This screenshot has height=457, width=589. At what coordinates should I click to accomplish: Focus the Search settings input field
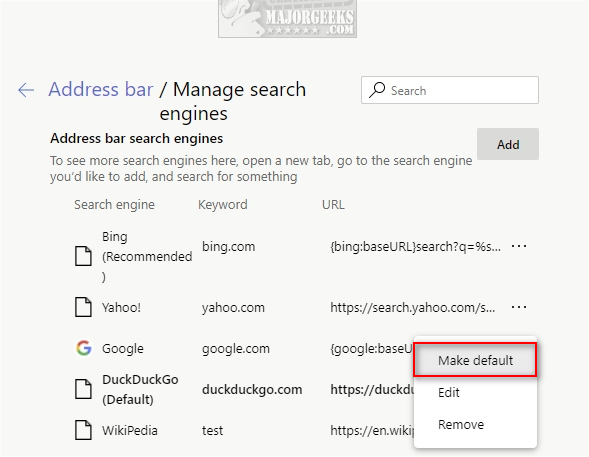tap(450, 90)
